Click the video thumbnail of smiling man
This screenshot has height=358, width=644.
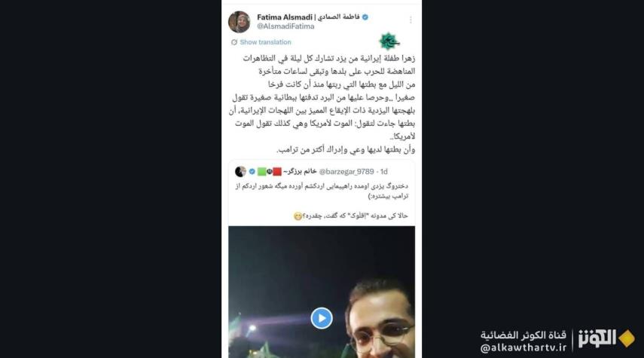[x=322, y=292]
